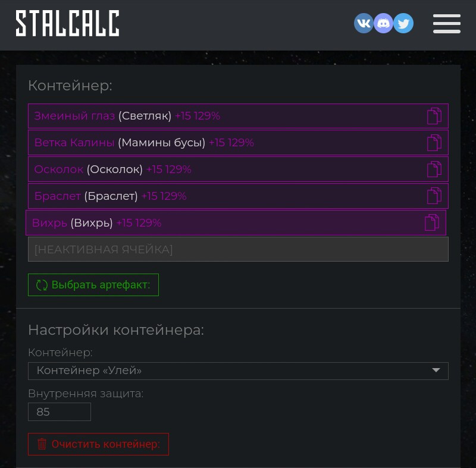
Task: Select the Ветка Калины (Мамины бусы) slot
Action: click(238, 143)
